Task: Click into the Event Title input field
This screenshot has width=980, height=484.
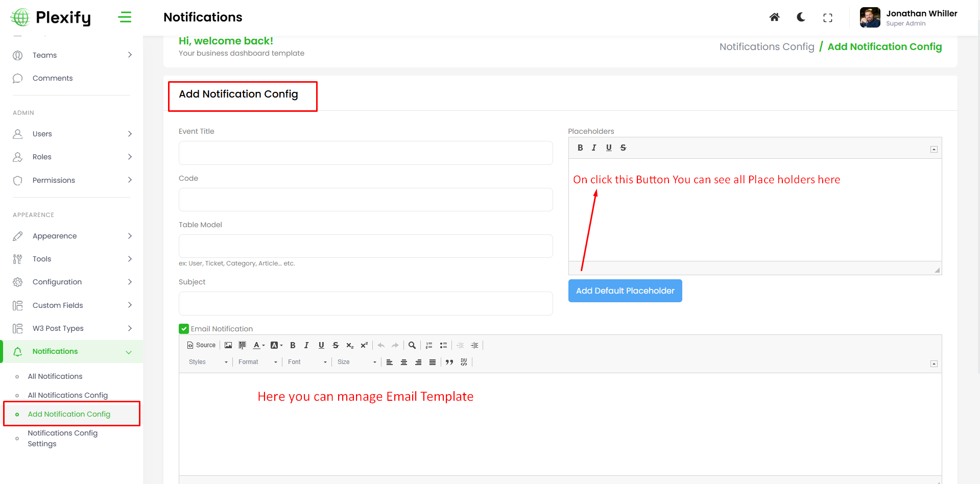Action: click(366, 153)
